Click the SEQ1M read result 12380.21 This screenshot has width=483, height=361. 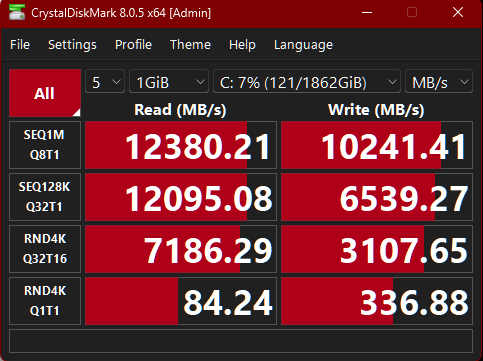pyautogui.click(x=181, y=145)
